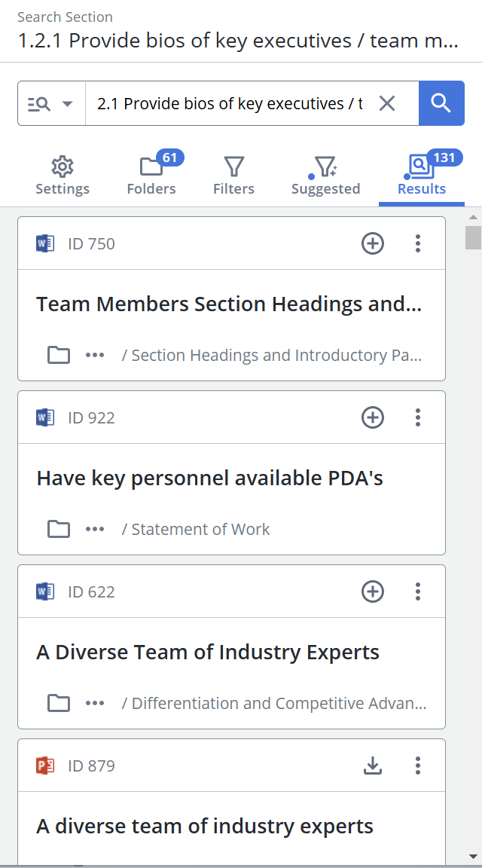
Task: Open the Filters funnel tab
Action: (x=234, y=176)
